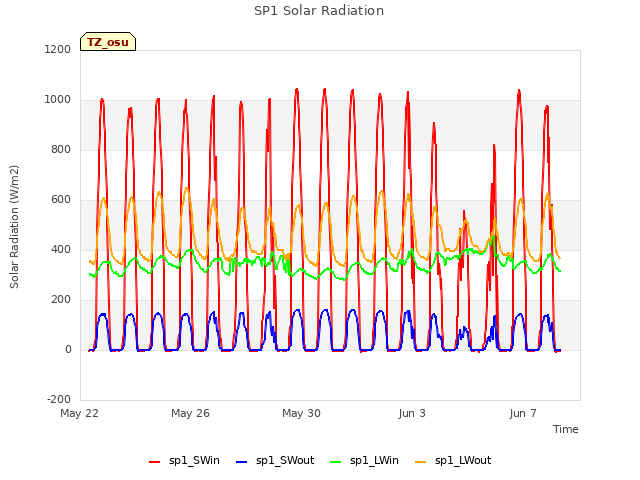Toggle the sp1_LWout legend entry
The height and width of the screenshot is (480, 640).
coord(453,461)
